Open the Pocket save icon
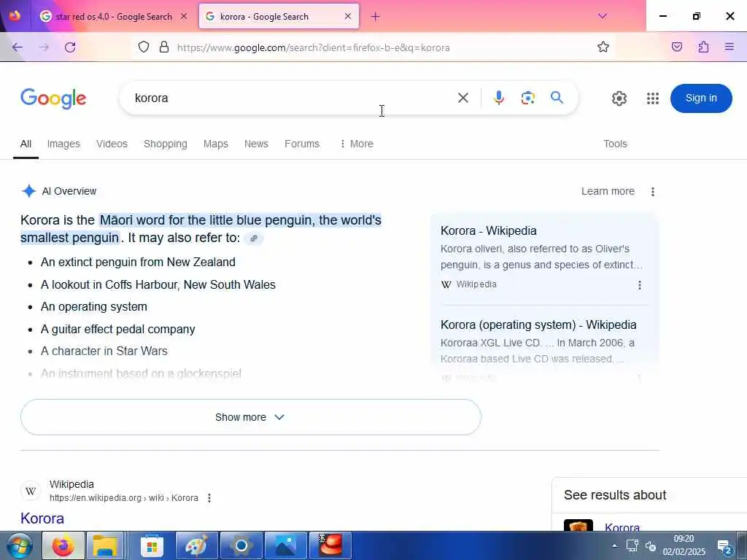 click(677, 47)
